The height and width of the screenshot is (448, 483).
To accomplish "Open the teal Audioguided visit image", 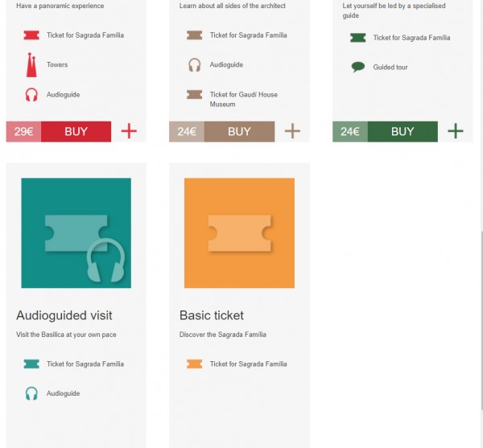I will tap(76, 233).
